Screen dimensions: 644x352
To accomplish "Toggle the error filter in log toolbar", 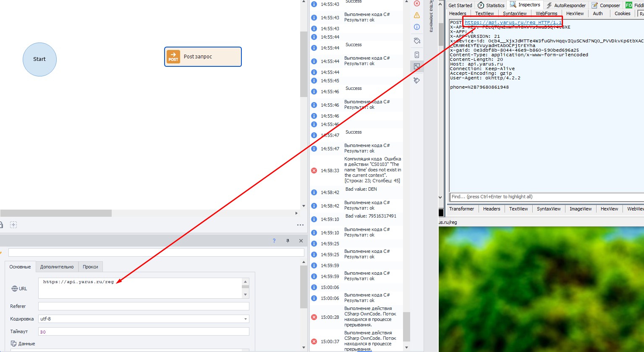I will coord(417,3).
